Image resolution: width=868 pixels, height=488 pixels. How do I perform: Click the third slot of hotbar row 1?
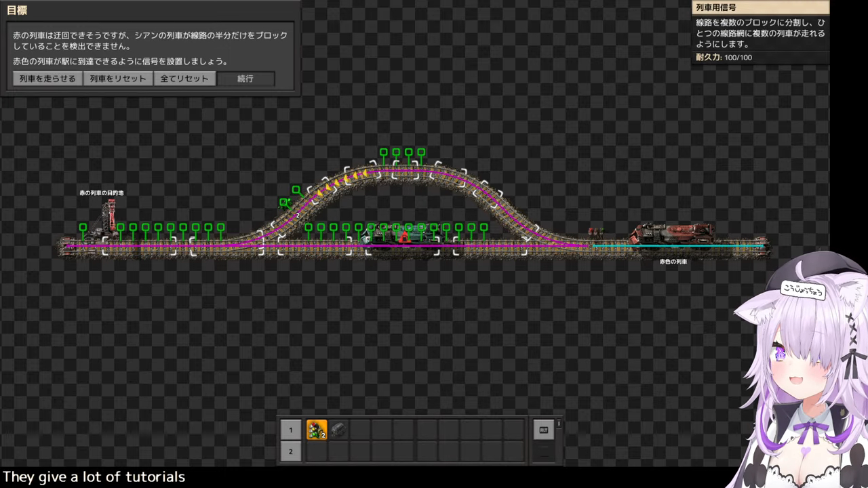click(361, 430)
